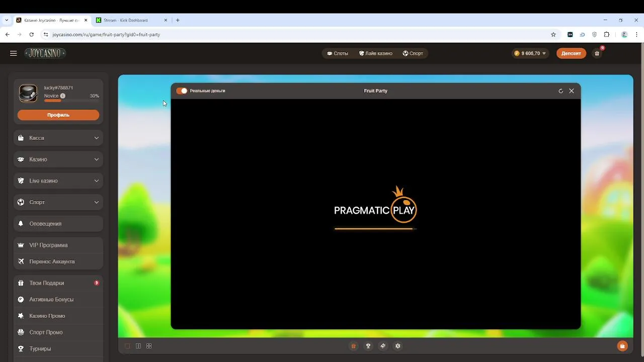Open the hamburger menu next to the Joycasino logo
The image size is (644, 362).
click(14, 53)
